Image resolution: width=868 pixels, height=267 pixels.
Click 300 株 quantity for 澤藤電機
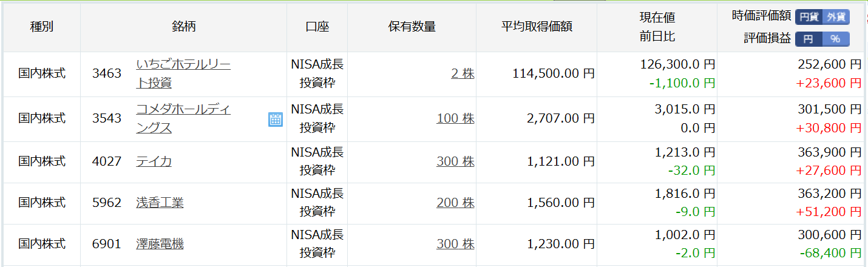[455, 244]
